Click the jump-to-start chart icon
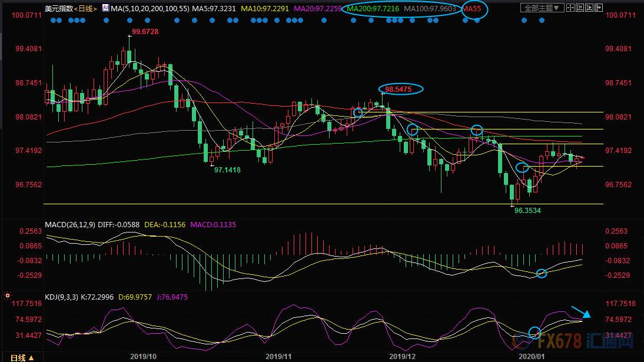This screenshot has width=644, height=362. coord(580,8)
